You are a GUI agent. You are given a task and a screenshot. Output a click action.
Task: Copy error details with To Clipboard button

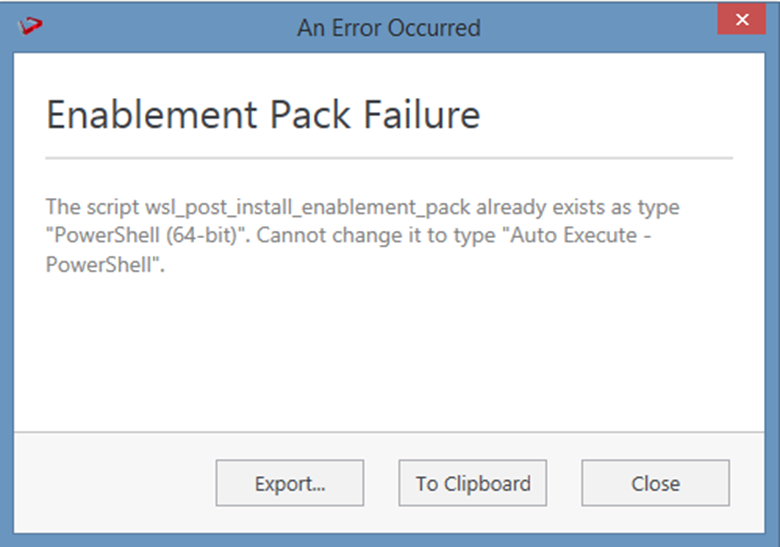pos(472,484)
